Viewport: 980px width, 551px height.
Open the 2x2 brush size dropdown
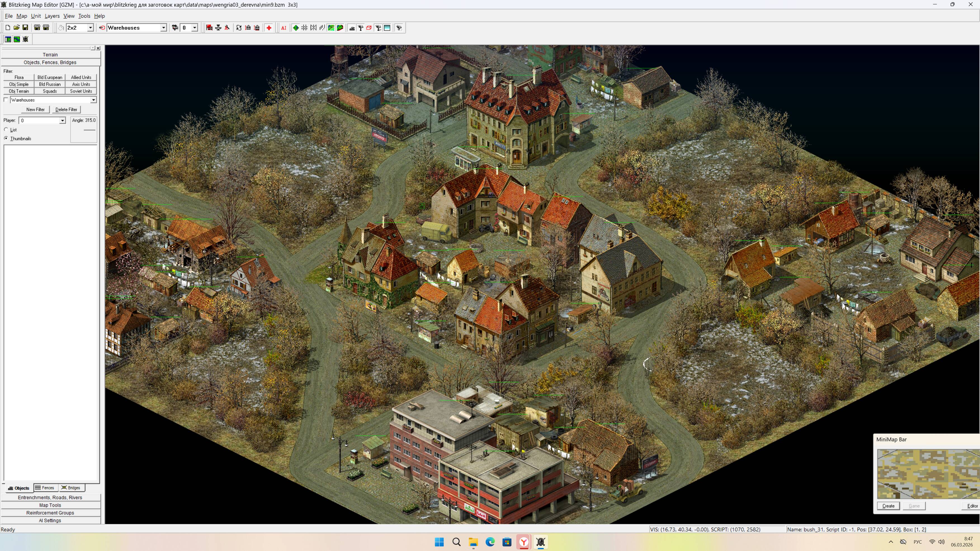(x=90, y=28)
